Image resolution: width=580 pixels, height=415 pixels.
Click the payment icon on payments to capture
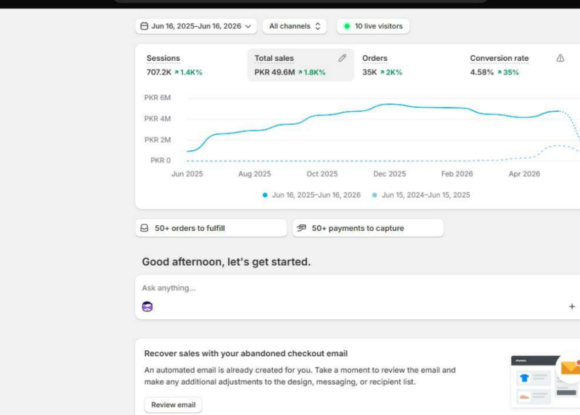pos(301,228)
